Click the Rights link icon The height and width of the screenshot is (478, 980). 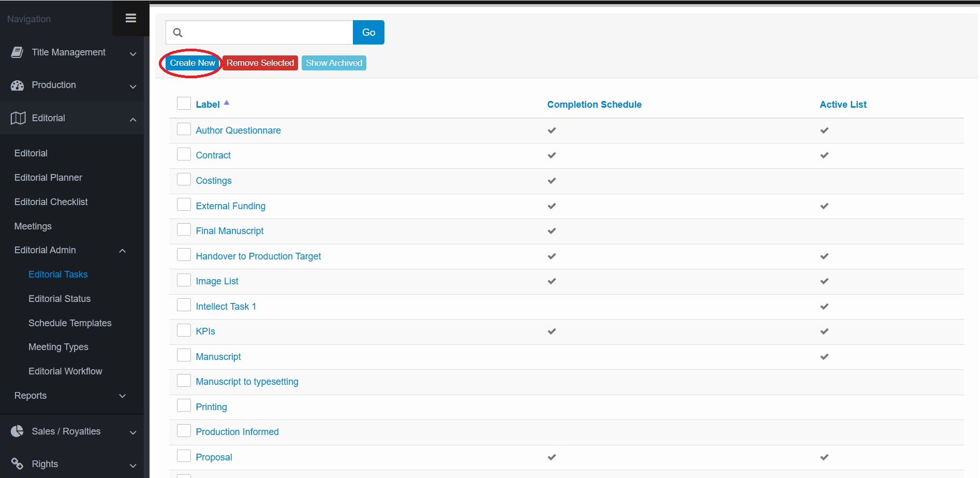click(18, 463)
